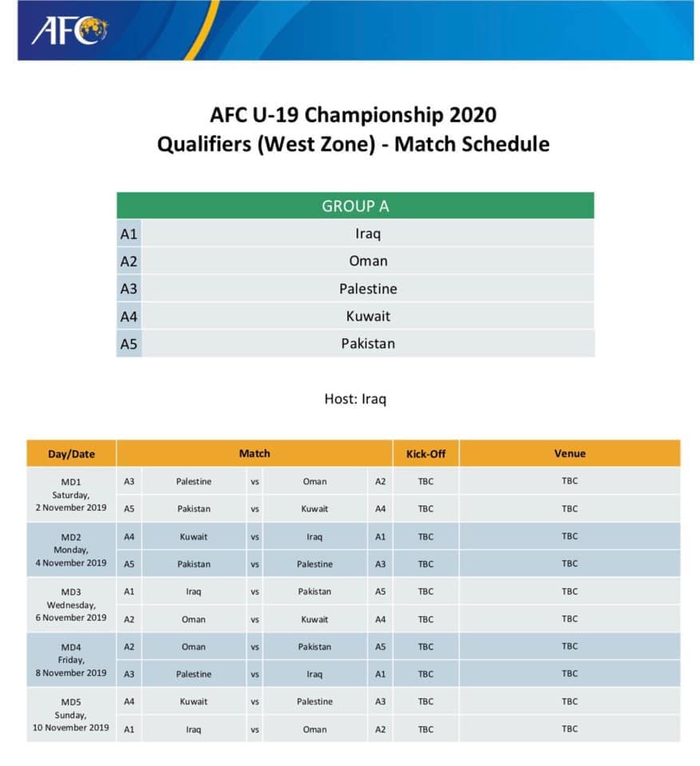The width and height of the screenshot is (700, 766).
Task: Select the MD1 Saturday 2 November cell
Action: click(71, 495)
